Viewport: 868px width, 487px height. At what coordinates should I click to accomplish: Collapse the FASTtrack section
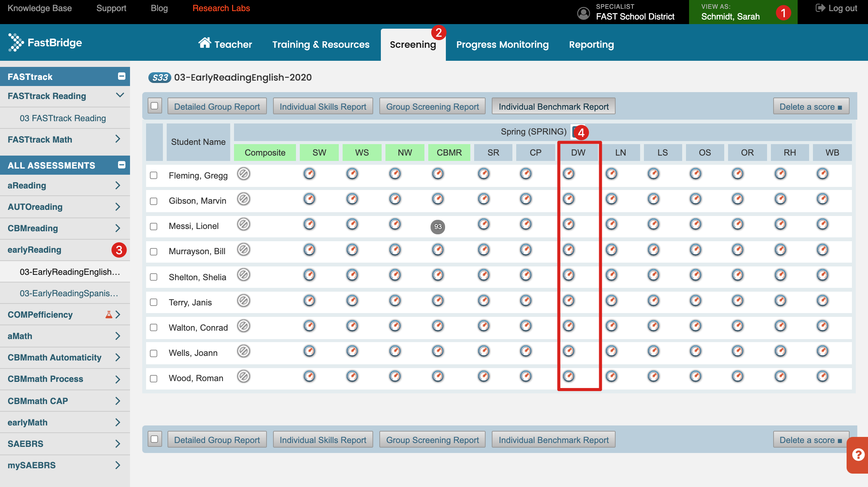coord(122,76)
